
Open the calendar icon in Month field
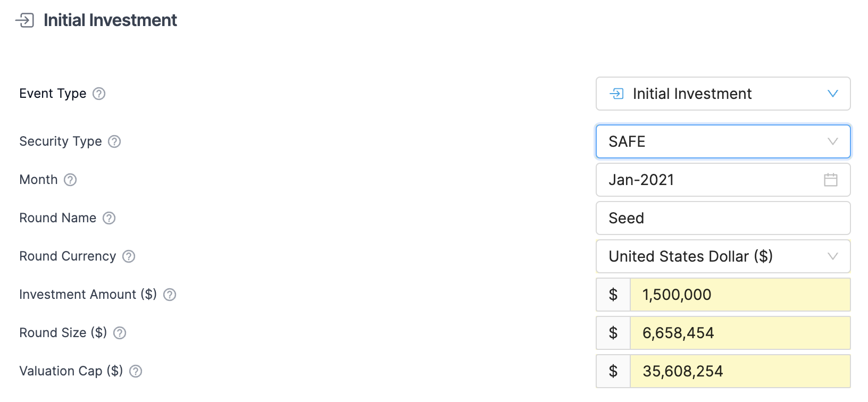click(x=830, y=180)
